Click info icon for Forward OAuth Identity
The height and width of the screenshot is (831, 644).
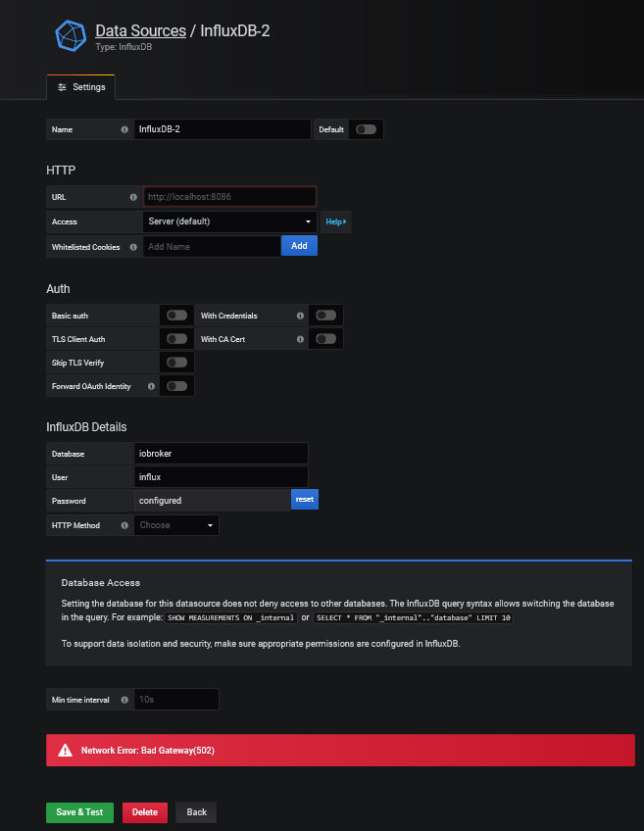(152, 386)
